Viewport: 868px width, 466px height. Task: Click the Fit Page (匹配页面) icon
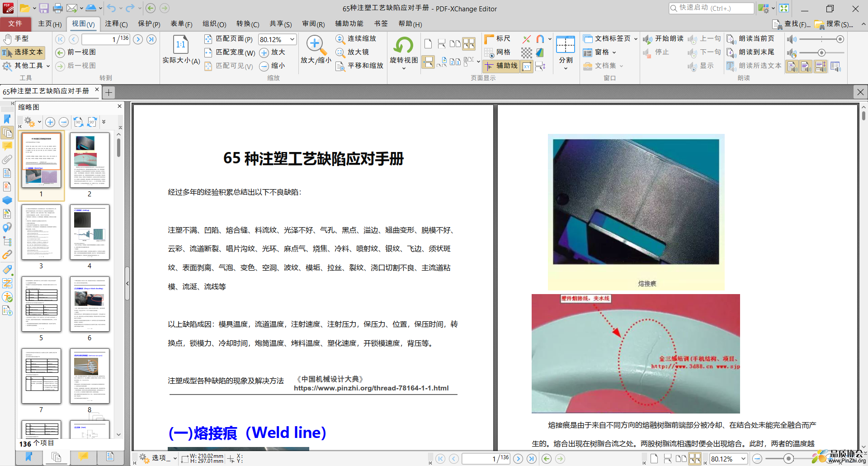(x=208, y=39)
